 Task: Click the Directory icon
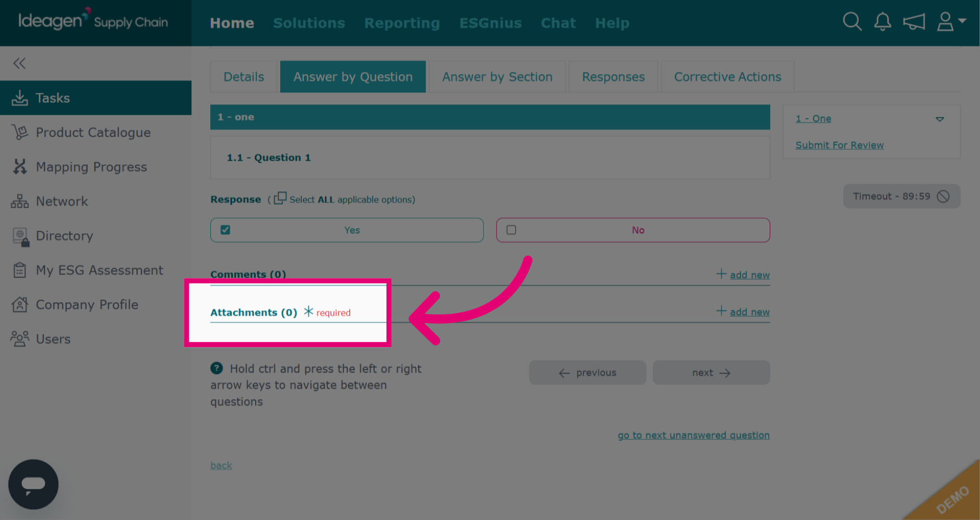point(20,236)
